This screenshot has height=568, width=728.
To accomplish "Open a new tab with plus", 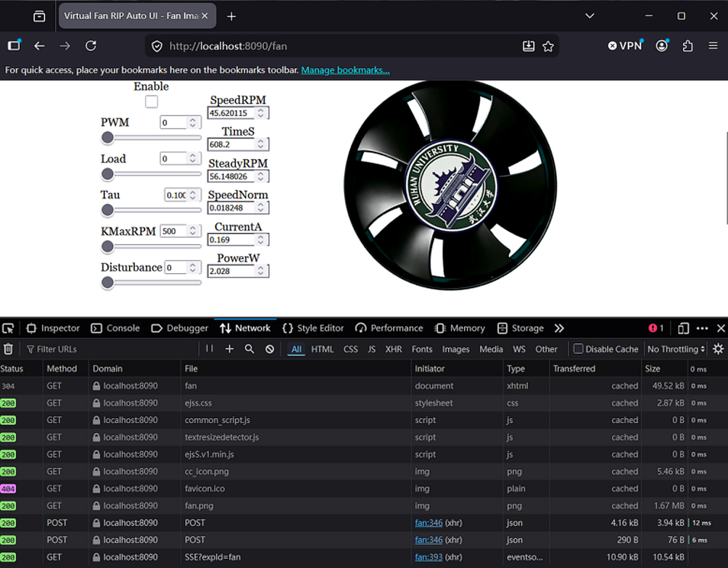I will coord(231,16).
